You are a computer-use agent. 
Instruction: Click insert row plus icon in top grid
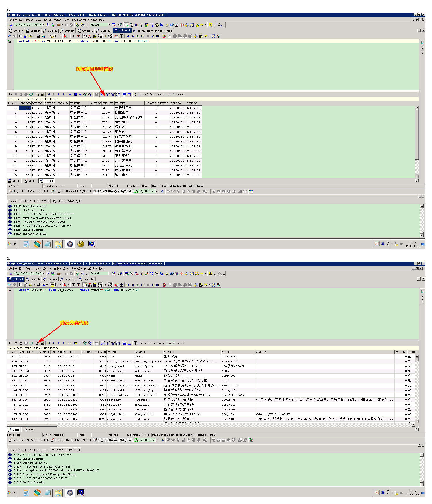[x=70, y=94]
